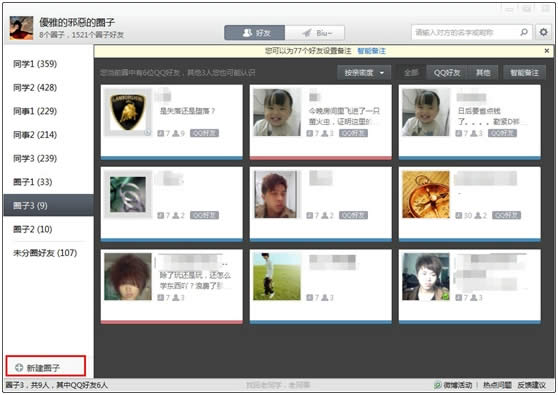Image resolution: width=558 pixels, height=395 pixels.
Task: Click the profile avatar in header
Action: 21,28
